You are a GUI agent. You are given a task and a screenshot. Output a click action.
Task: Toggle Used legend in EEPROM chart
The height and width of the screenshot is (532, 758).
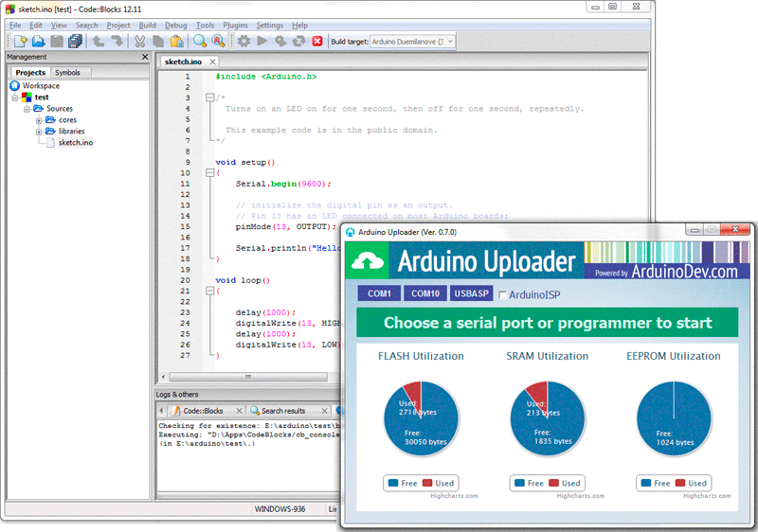point(691,483)
